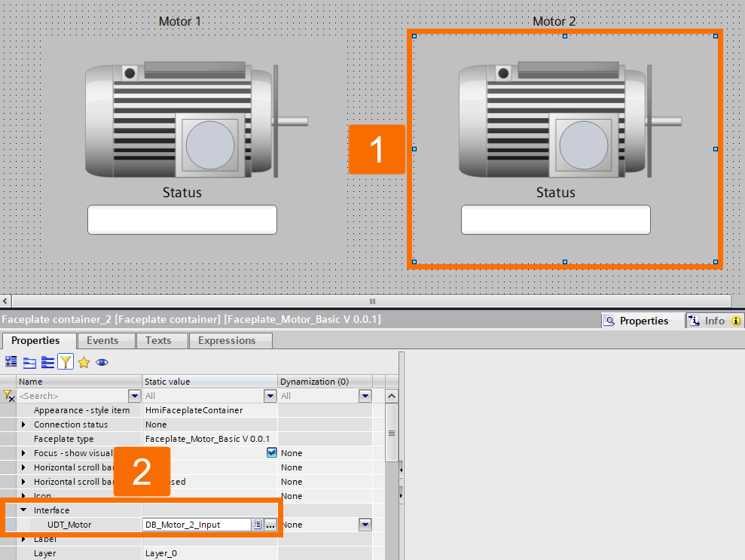
Task: Select the category view icon in properties toolbar
Action: click(11, 363)
